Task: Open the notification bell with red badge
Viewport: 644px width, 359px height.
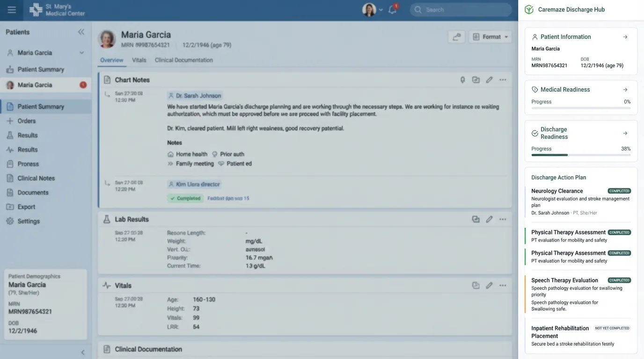Action: coord(392,9)
